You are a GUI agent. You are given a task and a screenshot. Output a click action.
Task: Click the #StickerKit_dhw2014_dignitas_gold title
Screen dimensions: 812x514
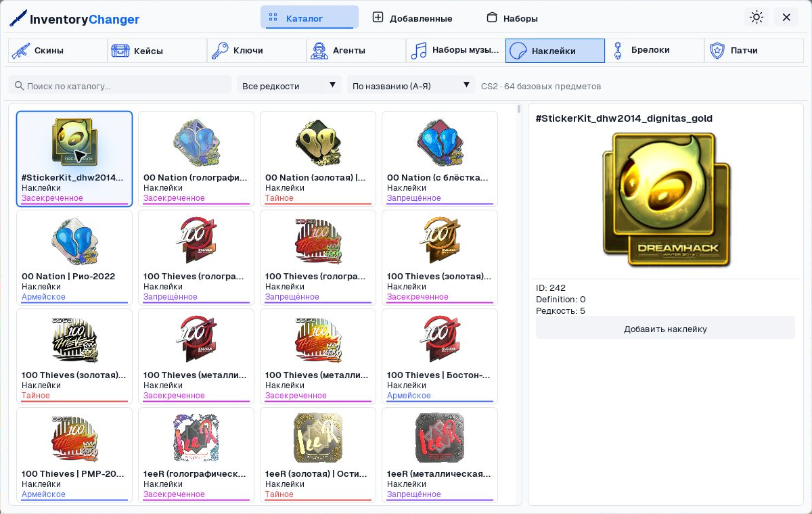(624, 118)
